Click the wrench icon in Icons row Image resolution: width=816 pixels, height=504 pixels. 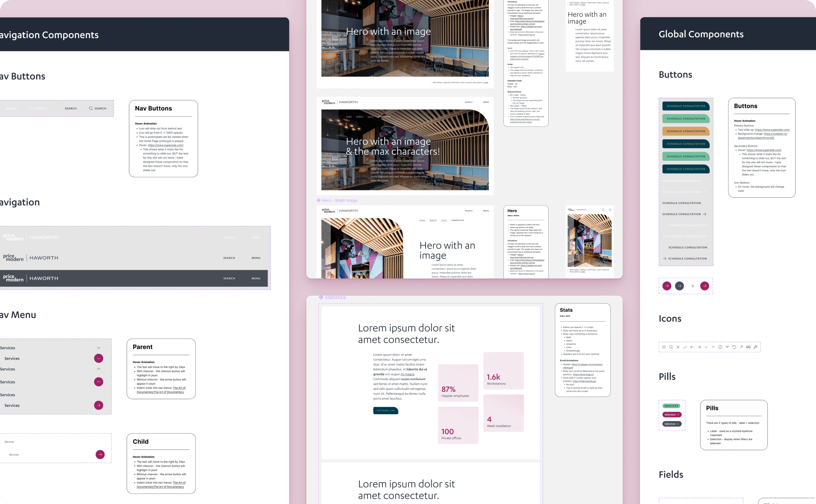(755, 347)
